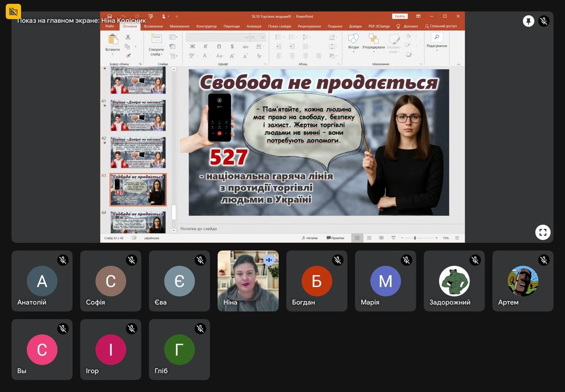Image resolution: width=565 pixels, height=392 pixels.
Task: Click the Увійти sign-in button
Action: click(x=400, y=16)
